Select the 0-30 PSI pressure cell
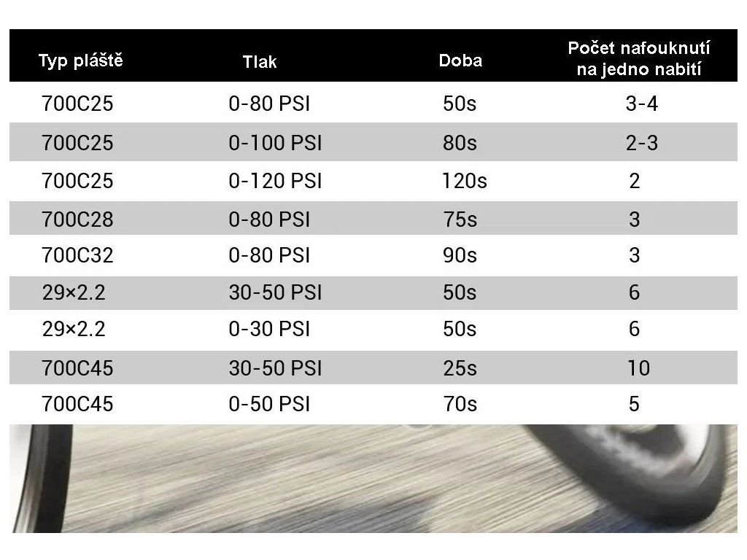 point(269,330)
